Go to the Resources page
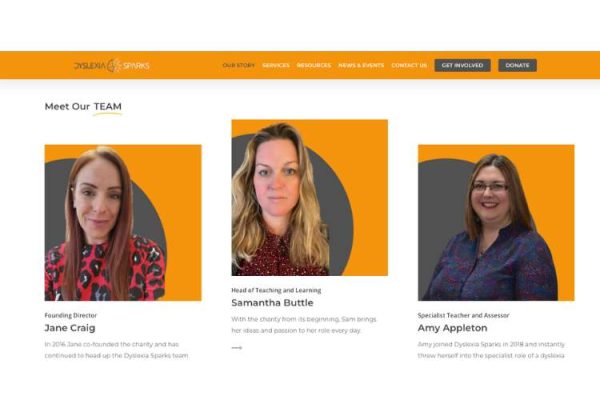 [314, 65]
